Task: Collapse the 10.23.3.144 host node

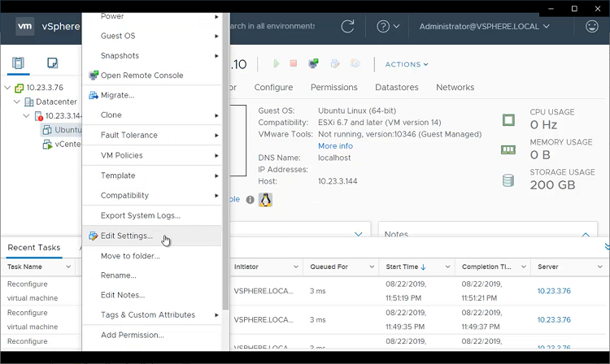Action: [26, 115]
